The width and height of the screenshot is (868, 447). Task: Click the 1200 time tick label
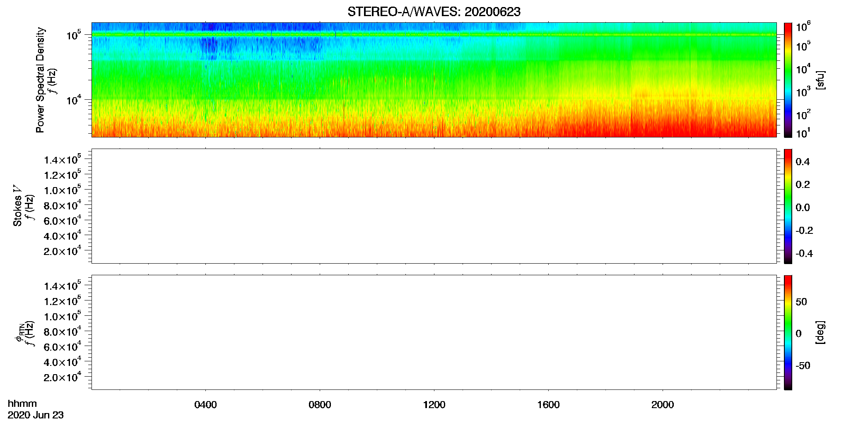pyautogui.click(x=434, y=405)
